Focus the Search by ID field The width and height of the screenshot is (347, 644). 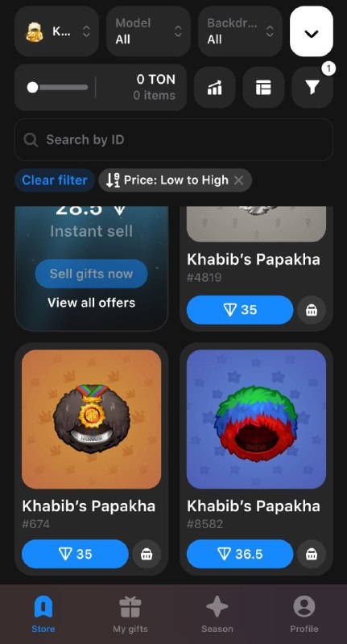174,139
